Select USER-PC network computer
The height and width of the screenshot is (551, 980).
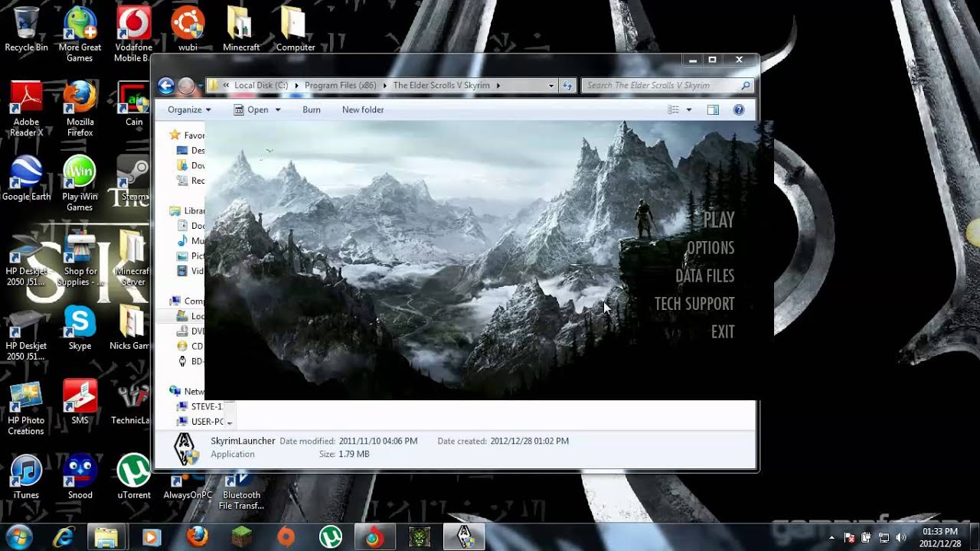coord(200,422)
